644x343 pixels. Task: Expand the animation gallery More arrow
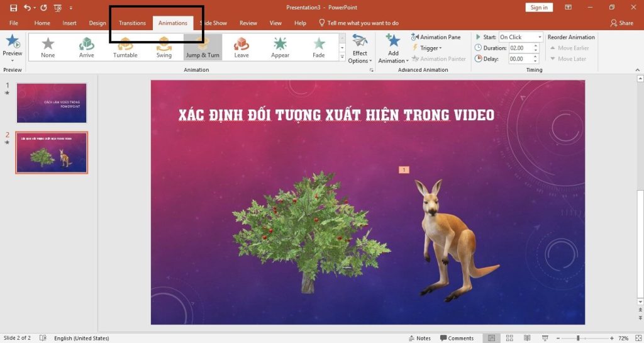342,57
